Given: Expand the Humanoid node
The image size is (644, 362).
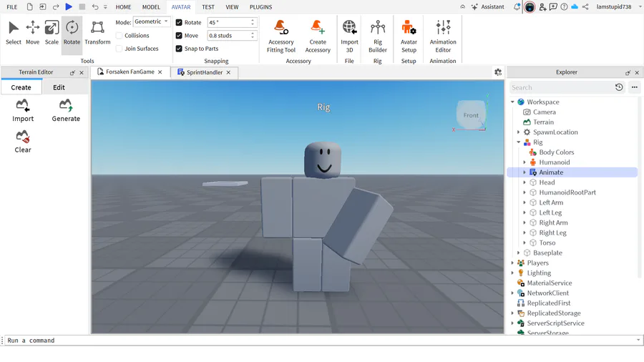Looking at the screenshot, I should click(525, 162).
